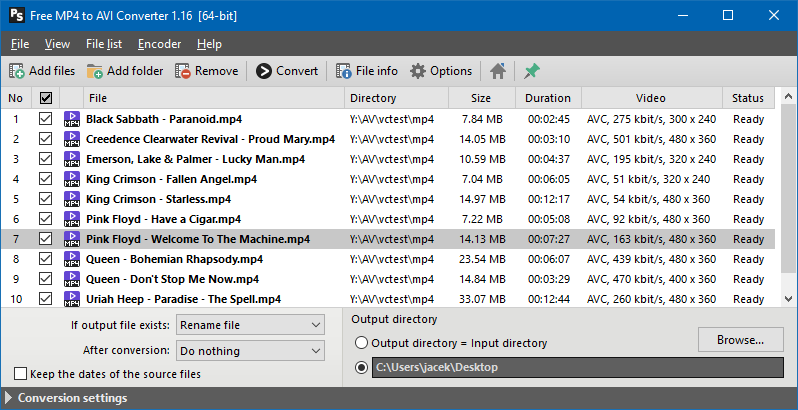Sort by the File column header
Image resolution: width=798 pixels, height=410 pixels.
215,98
